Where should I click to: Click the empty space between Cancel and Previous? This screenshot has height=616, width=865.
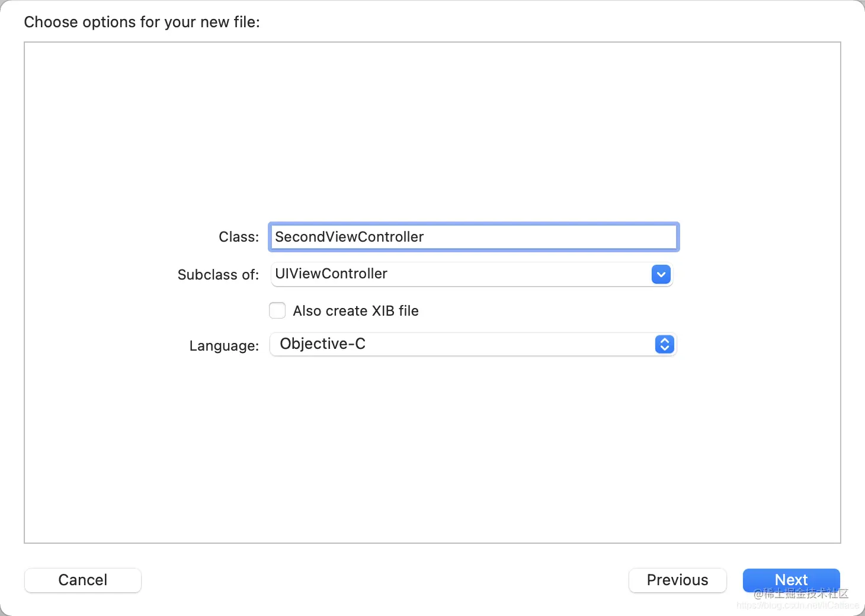385,580
